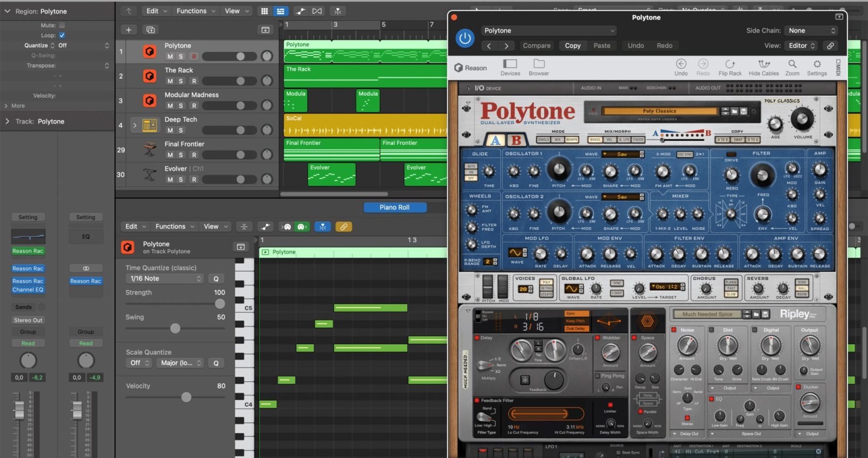Screen dimensions: 868x458
Task: Toggle the catch playhead icon in tracks toolbar
Action: coord(338,11)
